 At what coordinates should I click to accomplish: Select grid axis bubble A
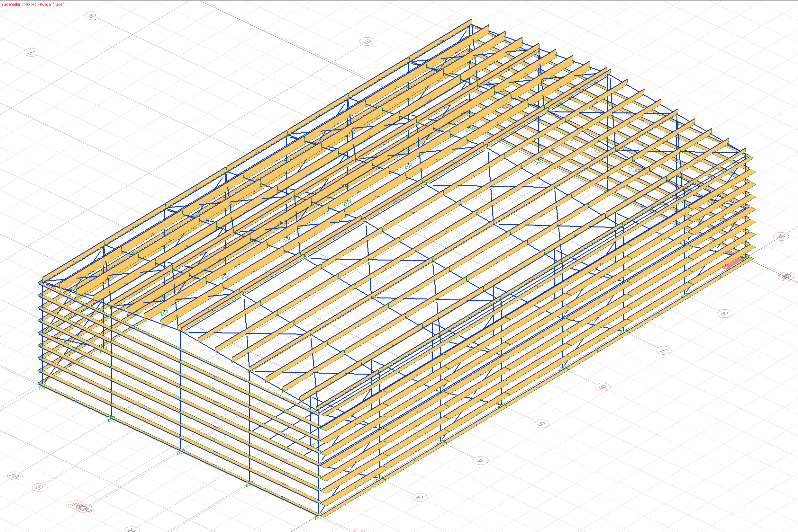(x=781, y=236)
